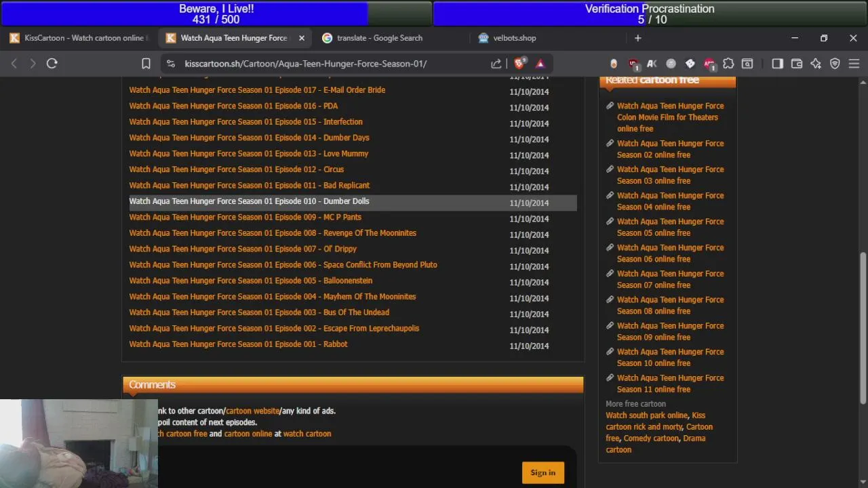Screen dimensions: 868x488
Task: Open Episode 010 - Dumber Dolls
Action: click(249, 201)
